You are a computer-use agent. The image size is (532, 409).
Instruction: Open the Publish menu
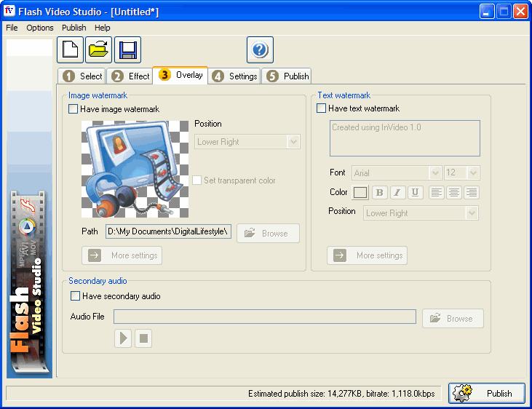click(74, 28)
